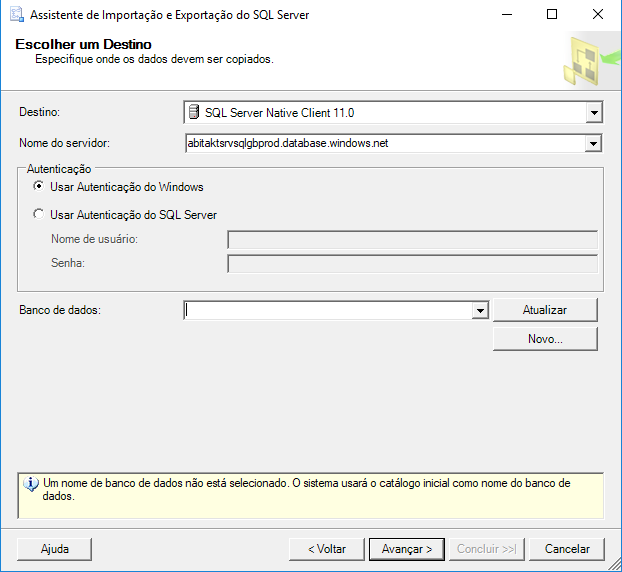Expand the Nome do servidor dropdown arrow

click(593, 143)
